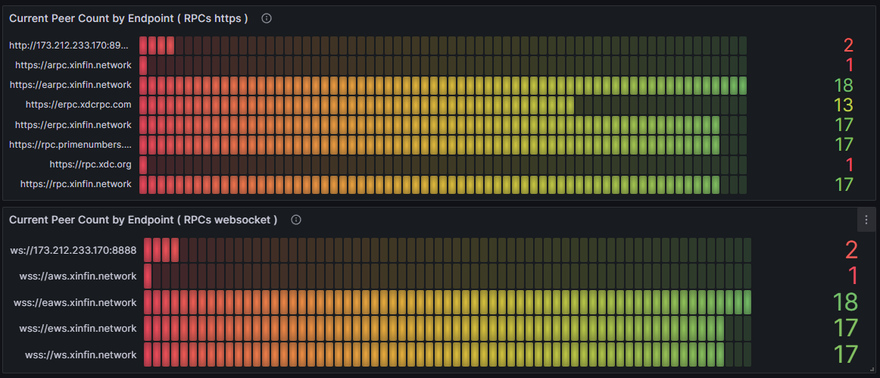
Task: Click the value 2 for ws://173.212.233.170:8888
Action: pyautogui.click(x=851, y=250)
